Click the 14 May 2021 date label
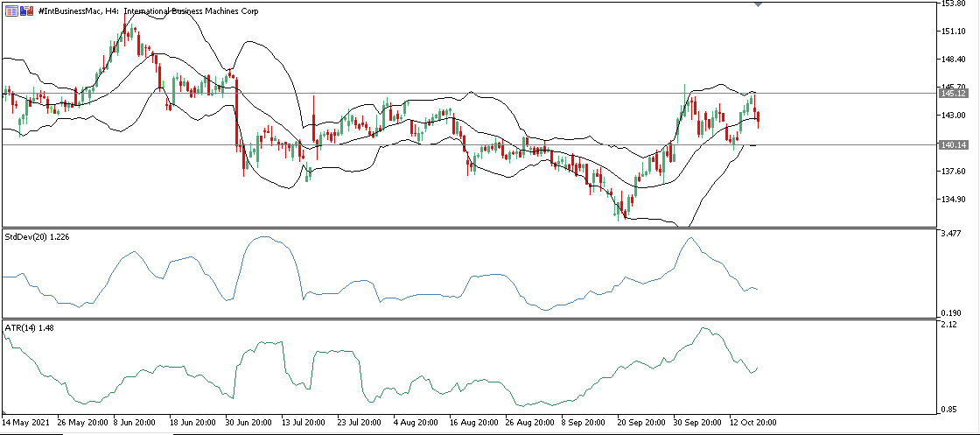980x435 pixels. point(25,421)
